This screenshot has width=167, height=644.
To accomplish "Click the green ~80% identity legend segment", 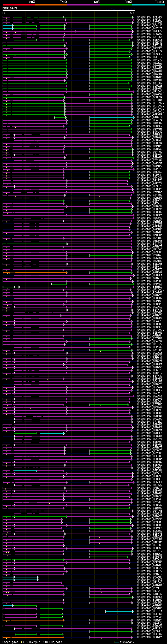I will coord(116,4).
